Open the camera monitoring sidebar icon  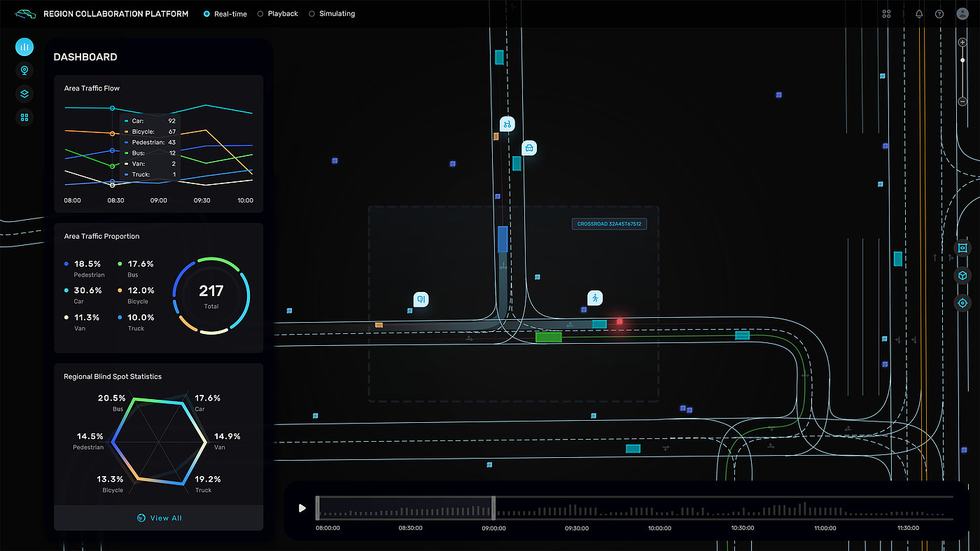(x=25, y=71)
